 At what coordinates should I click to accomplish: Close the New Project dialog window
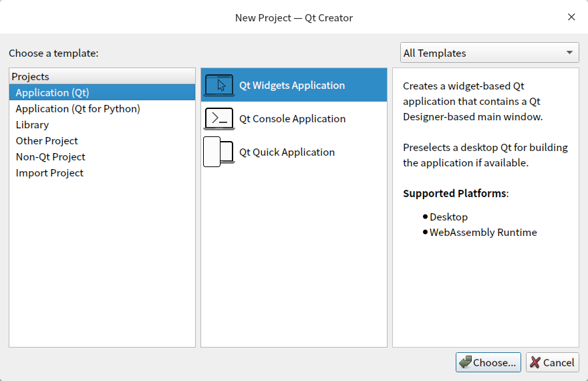click(x=571, y=17)
